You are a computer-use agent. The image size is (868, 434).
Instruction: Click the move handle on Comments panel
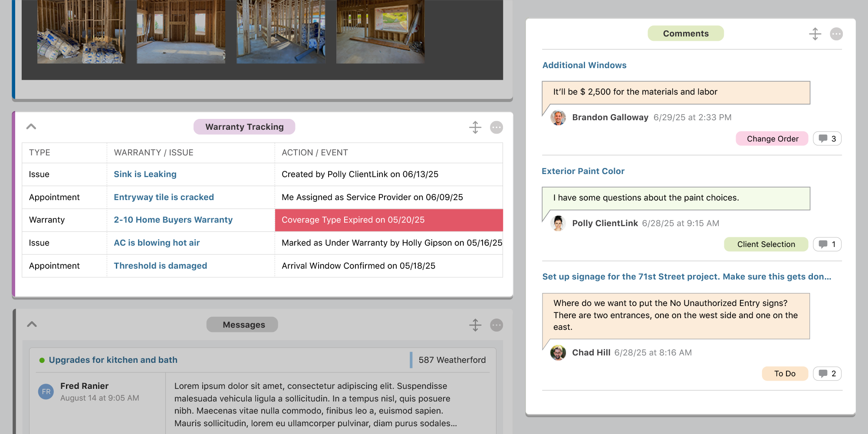[x=815, y=34]
